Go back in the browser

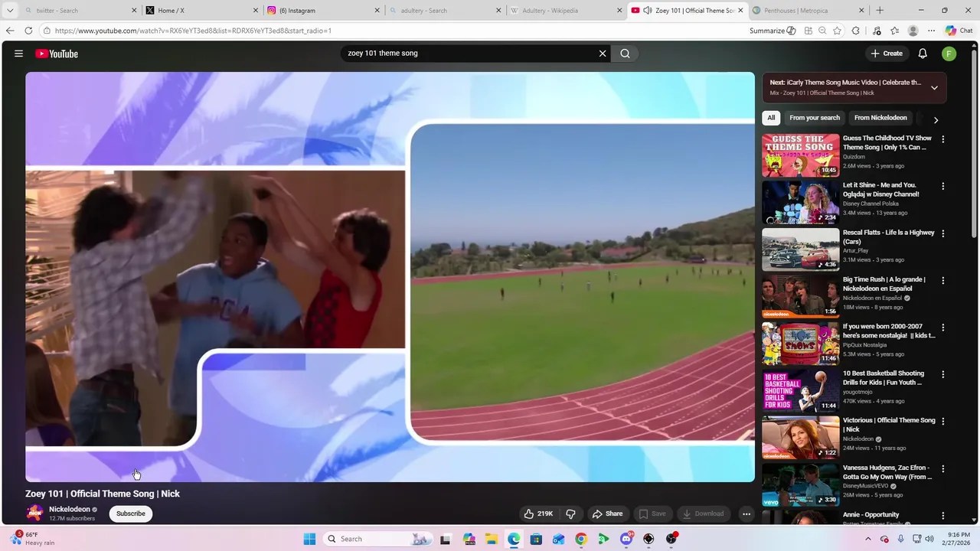[x=9, y=31]
